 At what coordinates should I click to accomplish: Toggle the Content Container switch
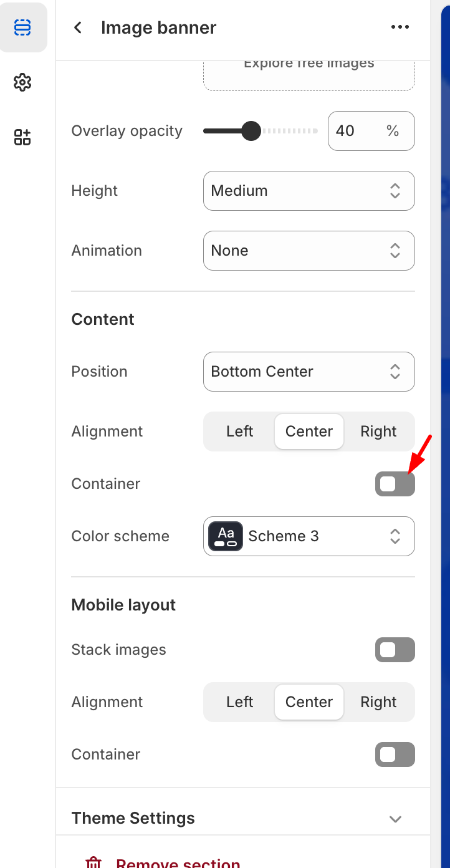(x=395, y=484)
